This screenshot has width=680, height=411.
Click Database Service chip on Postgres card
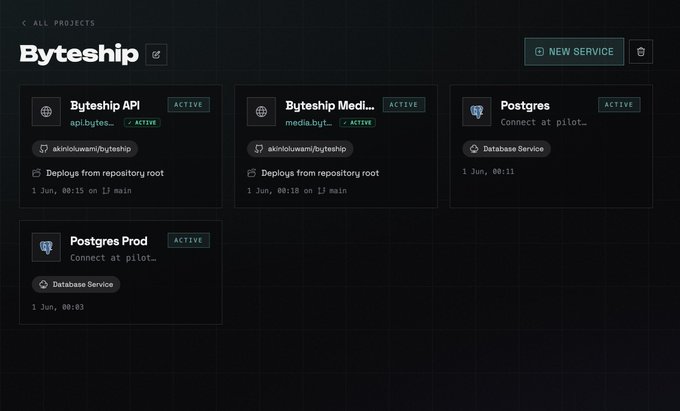pyautogui.click(x=507, y=149)
